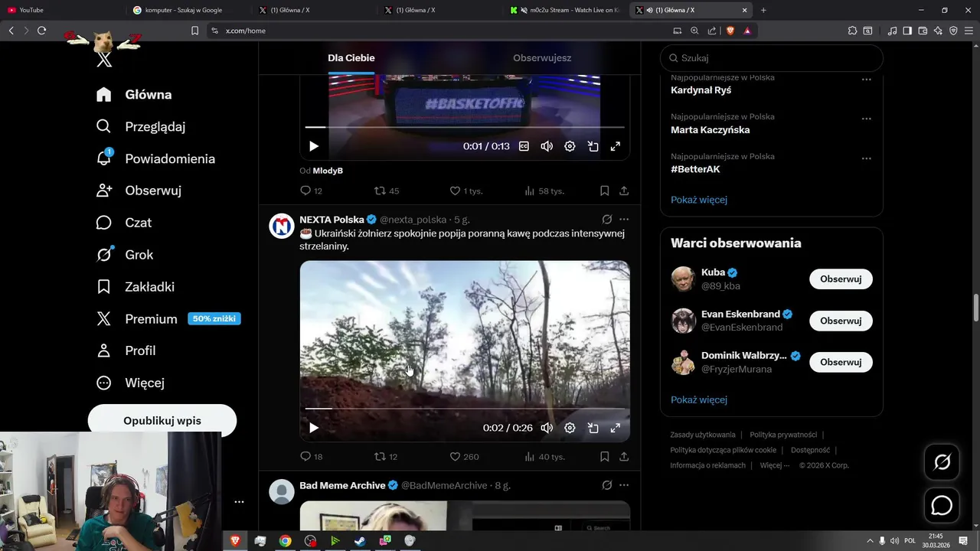980x551 pixels.
Task: Open picture-in-picture on basketball video
Action: 593,146
